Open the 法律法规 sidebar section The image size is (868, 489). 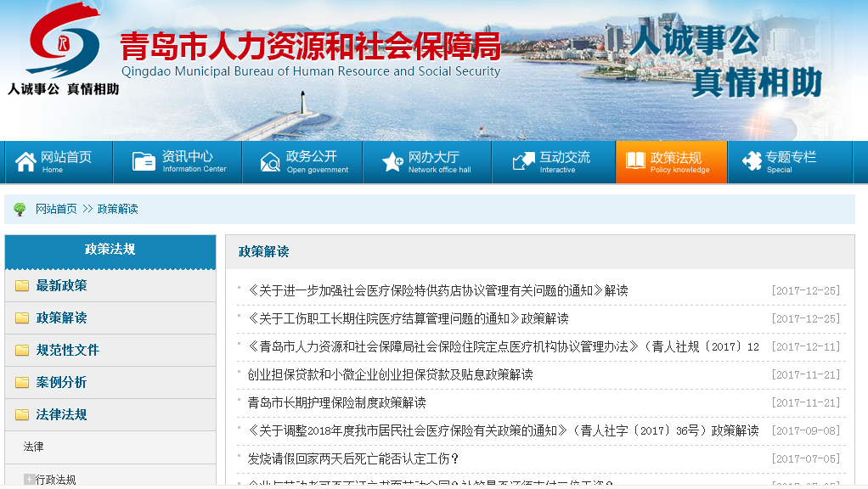coord(61,415)
